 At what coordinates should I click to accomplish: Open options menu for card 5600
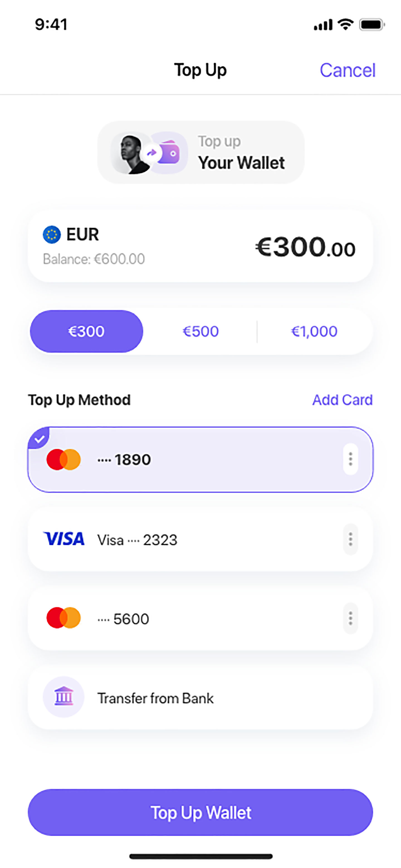[x=350, y=618]
